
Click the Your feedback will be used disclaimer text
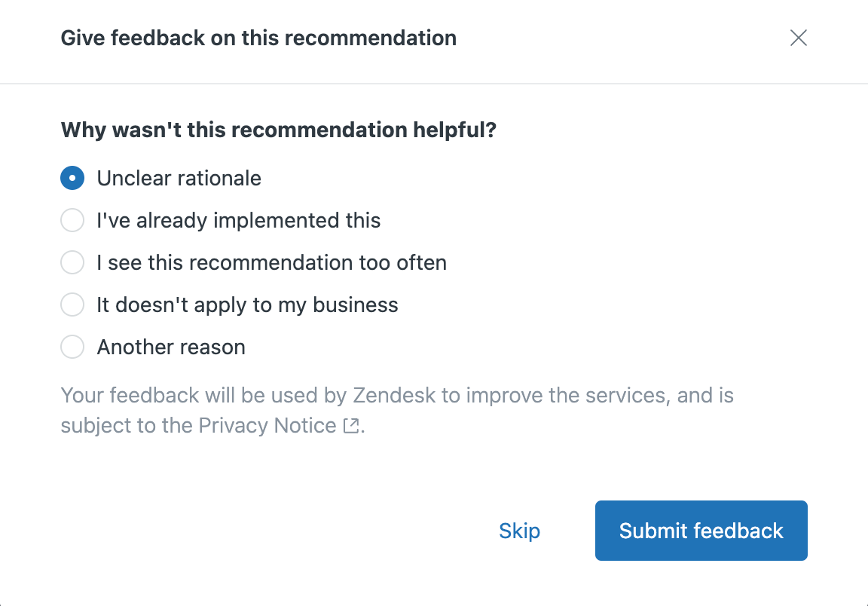point(397,411)
